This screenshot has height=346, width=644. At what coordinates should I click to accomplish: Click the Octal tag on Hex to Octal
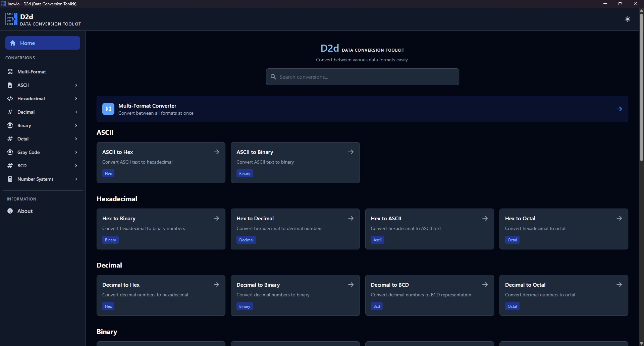click(x=512, y=240)
